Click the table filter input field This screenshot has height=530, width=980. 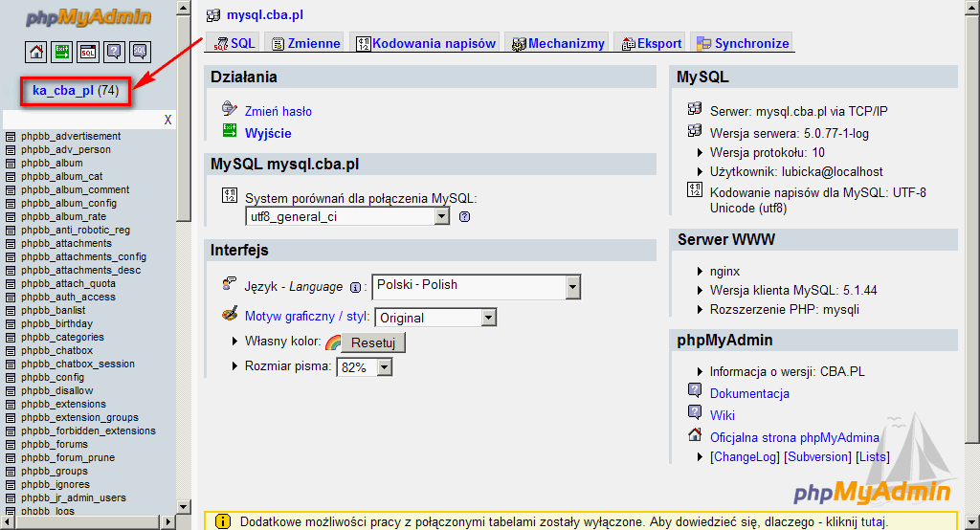[x=82, y=120]
